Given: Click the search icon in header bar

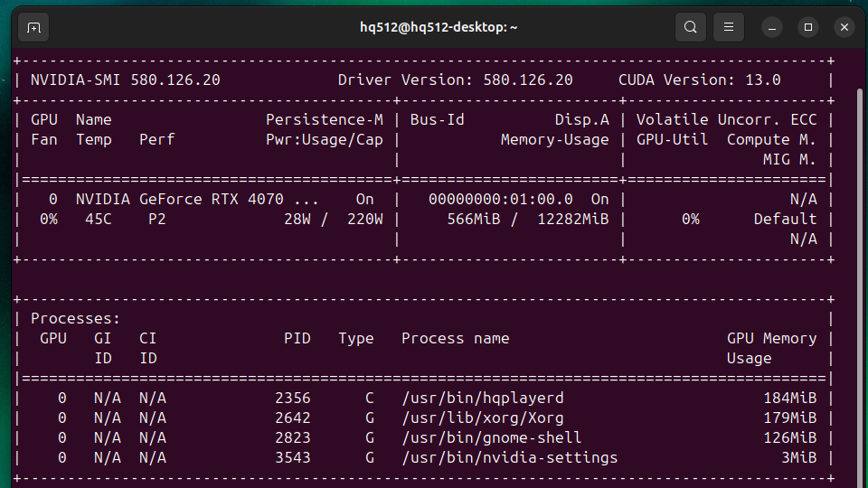Looking at the screenshot, I should click(x=690, y=27).
